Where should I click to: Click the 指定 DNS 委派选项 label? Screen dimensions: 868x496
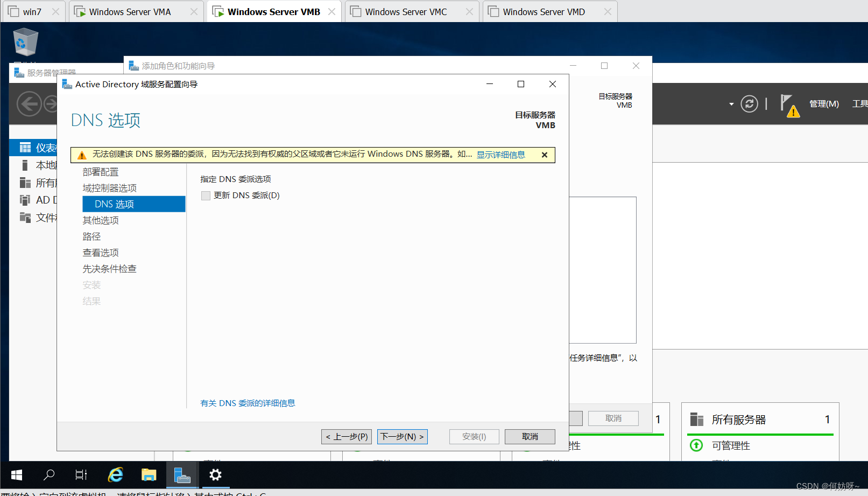click(x=236, y=179)
